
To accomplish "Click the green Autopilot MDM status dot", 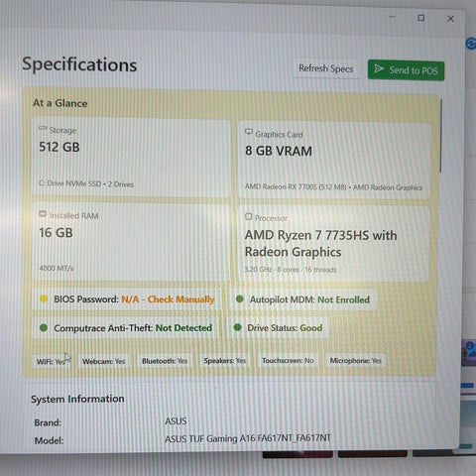I will pos(240,299).
